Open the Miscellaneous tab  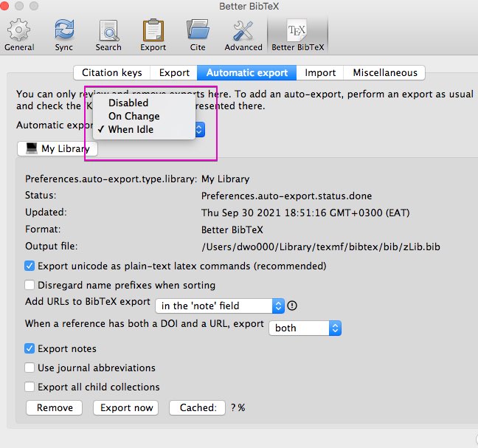click(x=385, y=72)
